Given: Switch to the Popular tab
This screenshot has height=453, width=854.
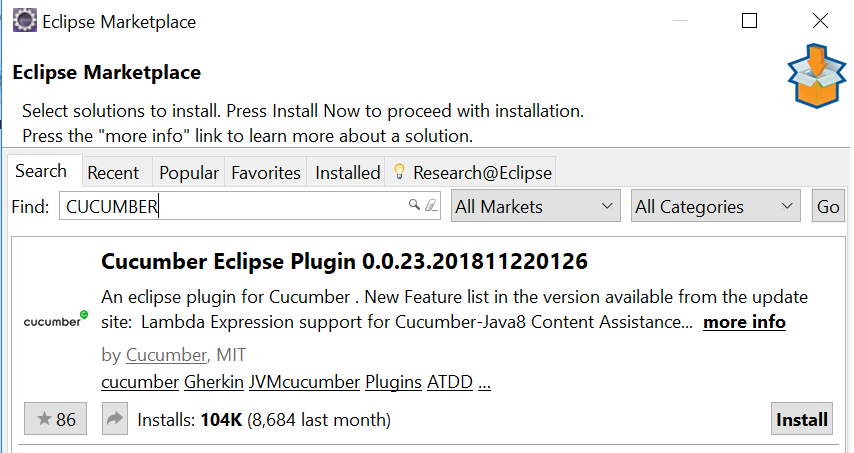Looking at the screenshot, I should pos(189,173).
